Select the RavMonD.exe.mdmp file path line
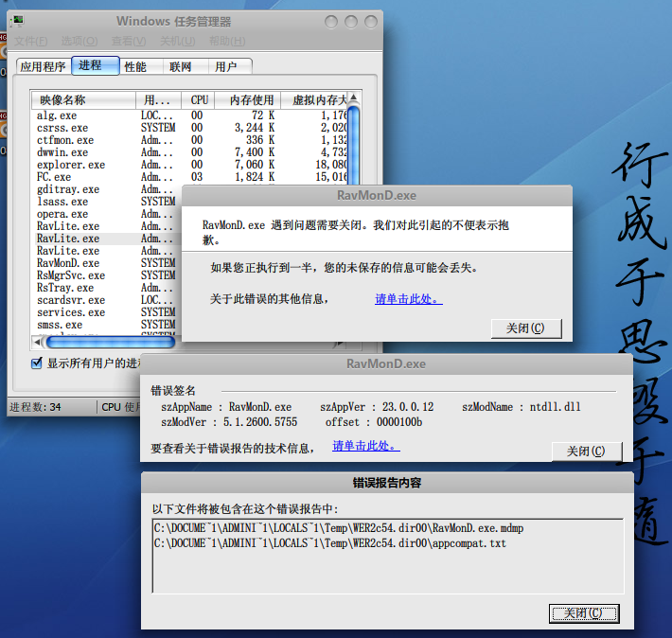672x638 pixels. [339, 528]
